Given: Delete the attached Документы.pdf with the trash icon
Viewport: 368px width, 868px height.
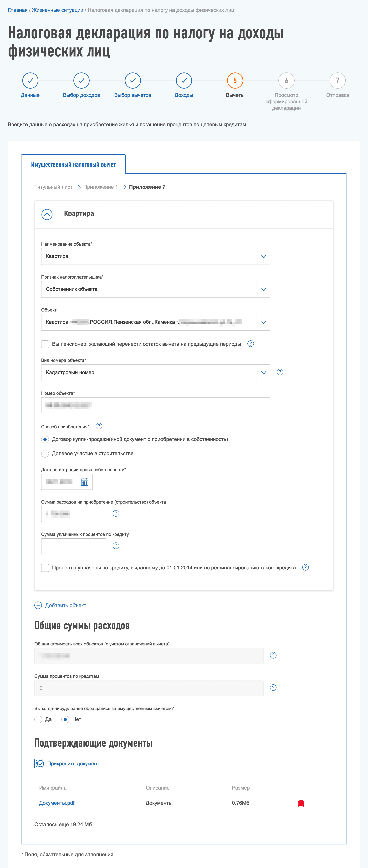Looking at the screenshot, I should coord(301,804).
